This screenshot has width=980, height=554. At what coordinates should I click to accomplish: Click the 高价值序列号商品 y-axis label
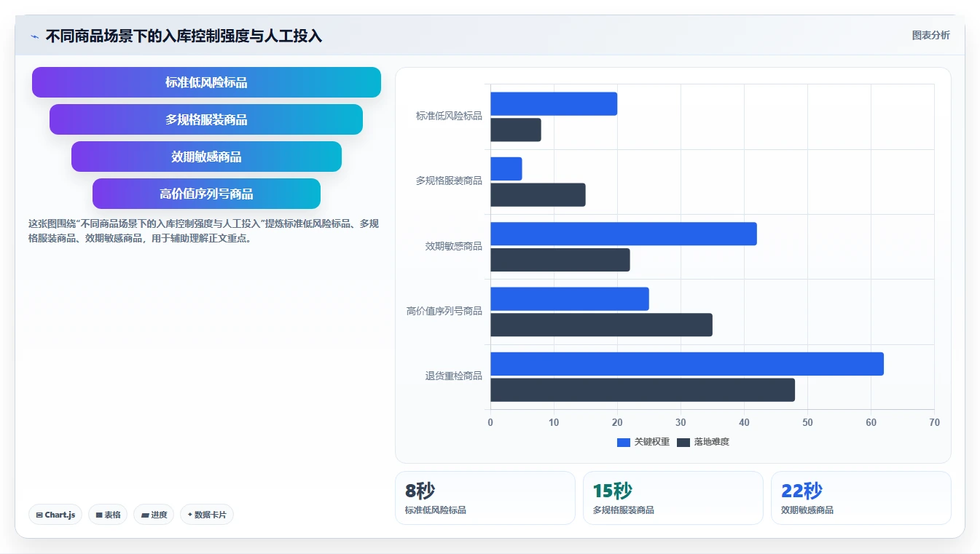(444, 311)
